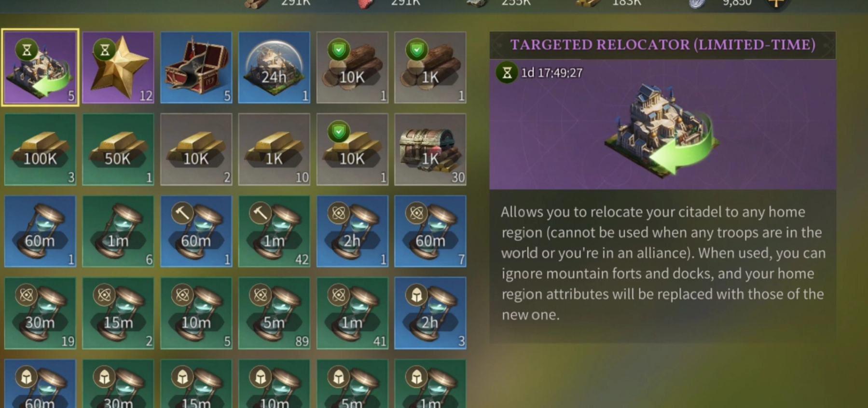Choose the protected 1K wood logs item
Viewport: 868px width, 408px height.
430,68
